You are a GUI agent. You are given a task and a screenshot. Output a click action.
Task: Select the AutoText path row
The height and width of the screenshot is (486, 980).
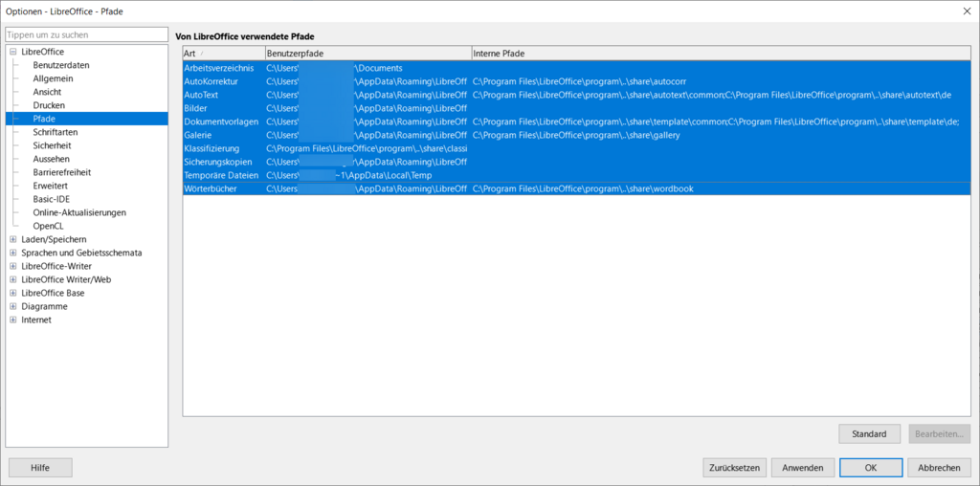[577, 95]
